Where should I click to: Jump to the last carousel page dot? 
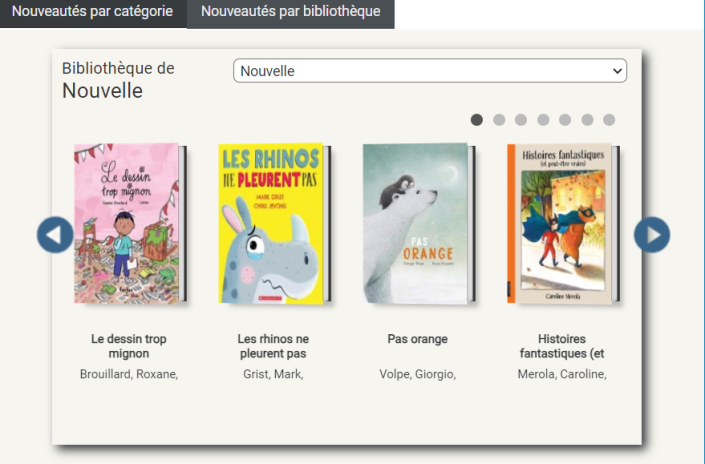click(609, 120)
